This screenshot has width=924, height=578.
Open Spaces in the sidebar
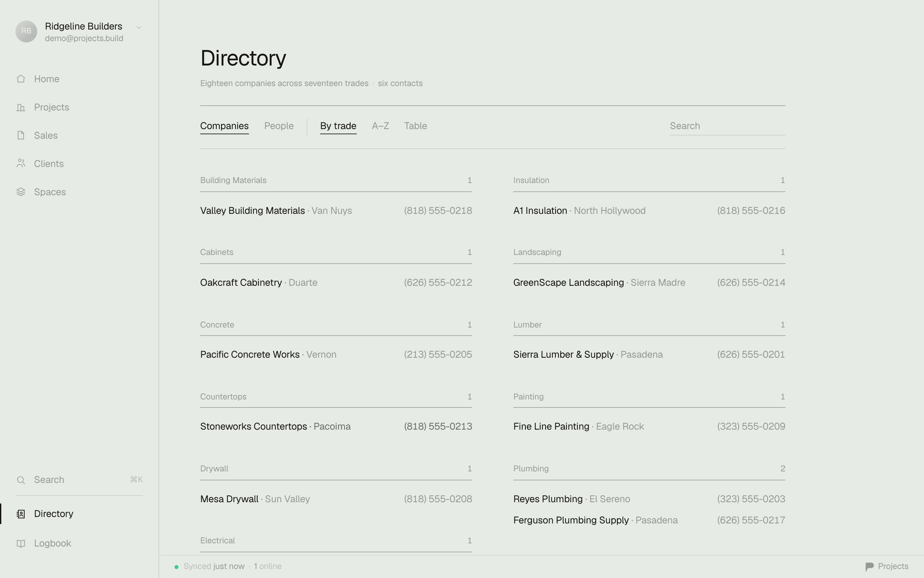50,192
